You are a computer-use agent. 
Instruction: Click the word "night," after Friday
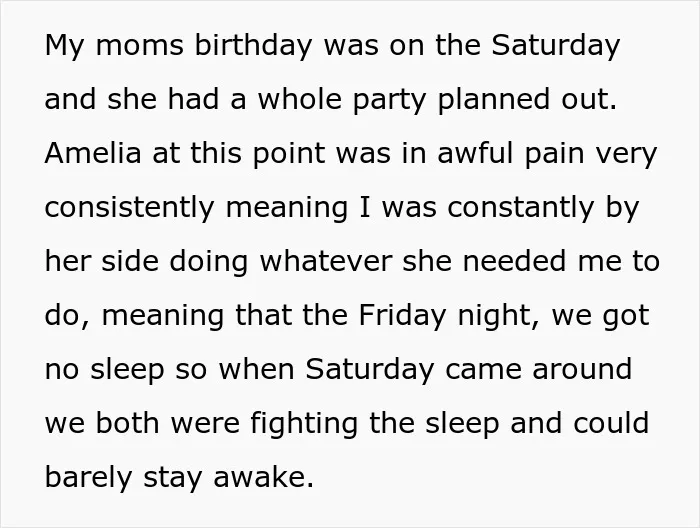(498, 316)
